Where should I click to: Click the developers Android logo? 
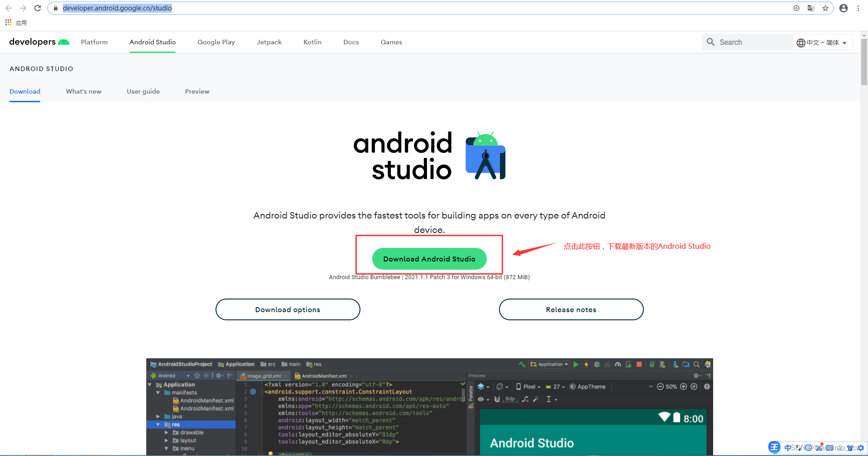(39, 42)
